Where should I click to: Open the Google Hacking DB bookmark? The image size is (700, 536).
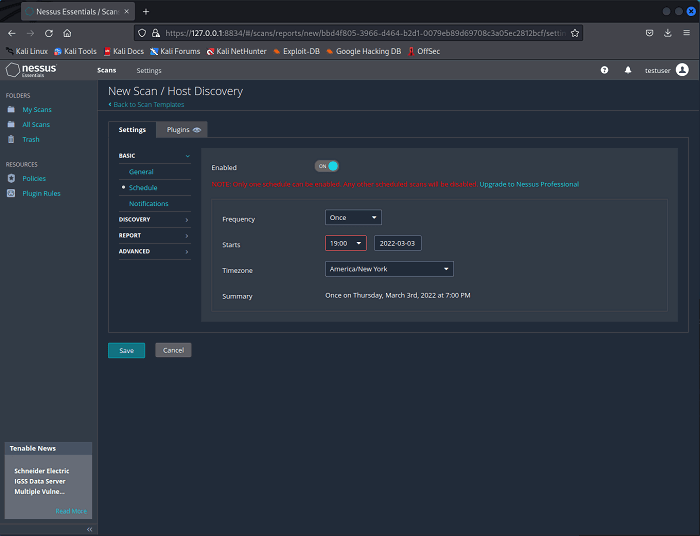pyautogui.click(x=363, y=51)
